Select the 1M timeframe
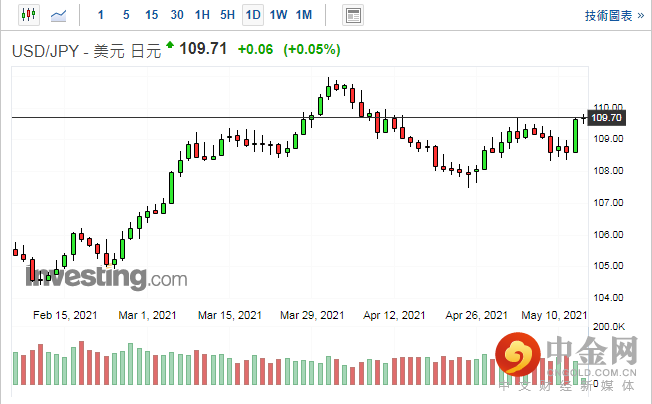Image resolution: width=652 pixels, height=404 pixels. tap(304, 15)
